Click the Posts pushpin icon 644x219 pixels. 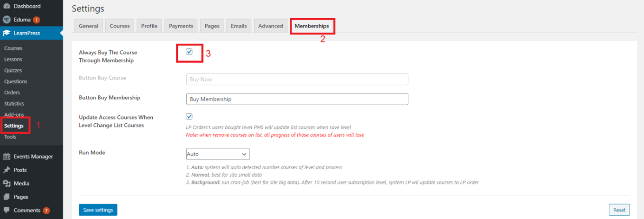pos(7,170)
